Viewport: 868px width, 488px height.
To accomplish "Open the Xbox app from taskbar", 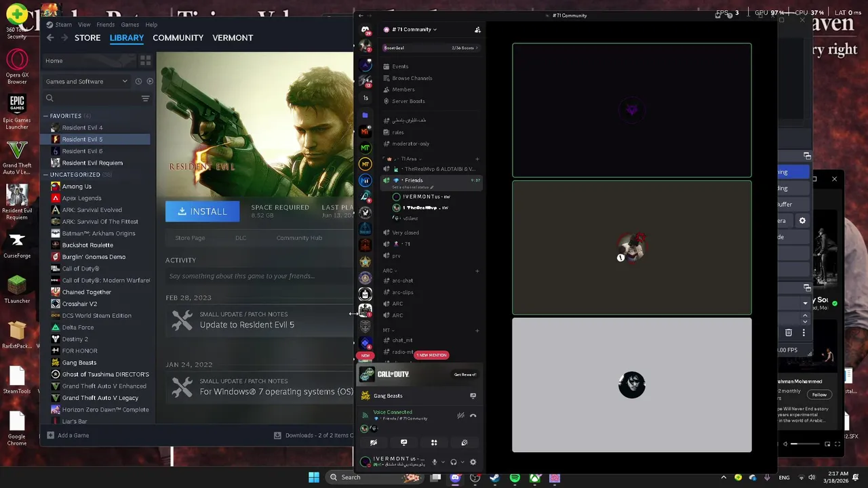I will (x=535, y=478).
